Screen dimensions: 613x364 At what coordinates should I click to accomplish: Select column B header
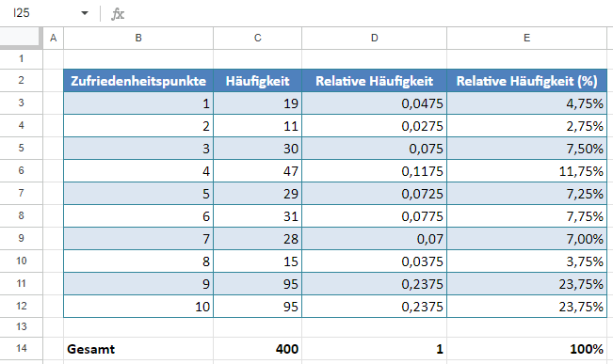[138, 38]
